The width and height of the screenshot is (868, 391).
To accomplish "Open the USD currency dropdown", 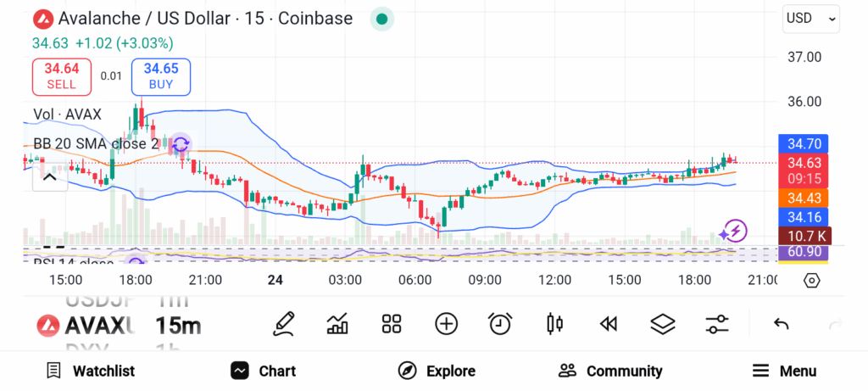I will (810, 19).
